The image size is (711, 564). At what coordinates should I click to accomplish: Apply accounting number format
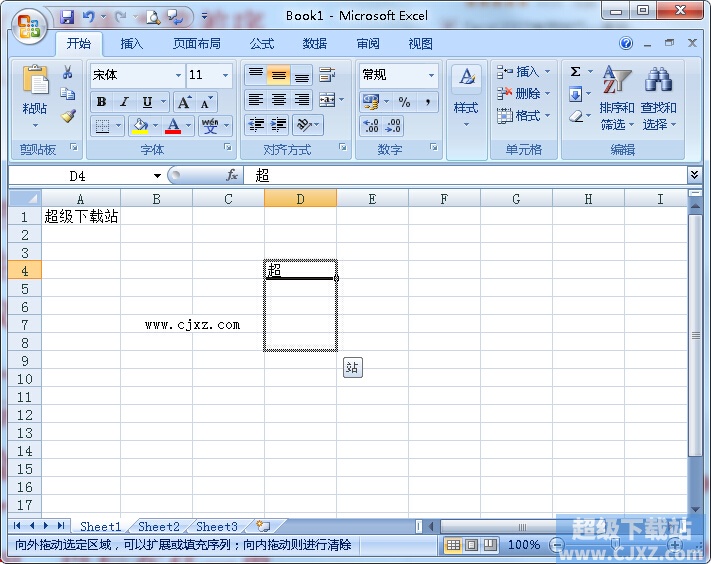[371, 102]
